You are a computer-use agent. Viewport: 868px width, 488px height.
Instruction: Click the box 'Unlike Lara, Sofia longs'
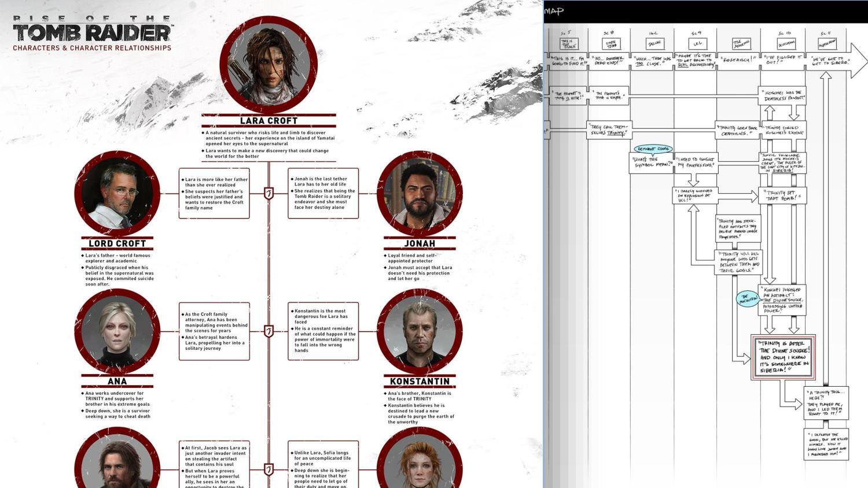pyautogui.click(x=323, y=465)
